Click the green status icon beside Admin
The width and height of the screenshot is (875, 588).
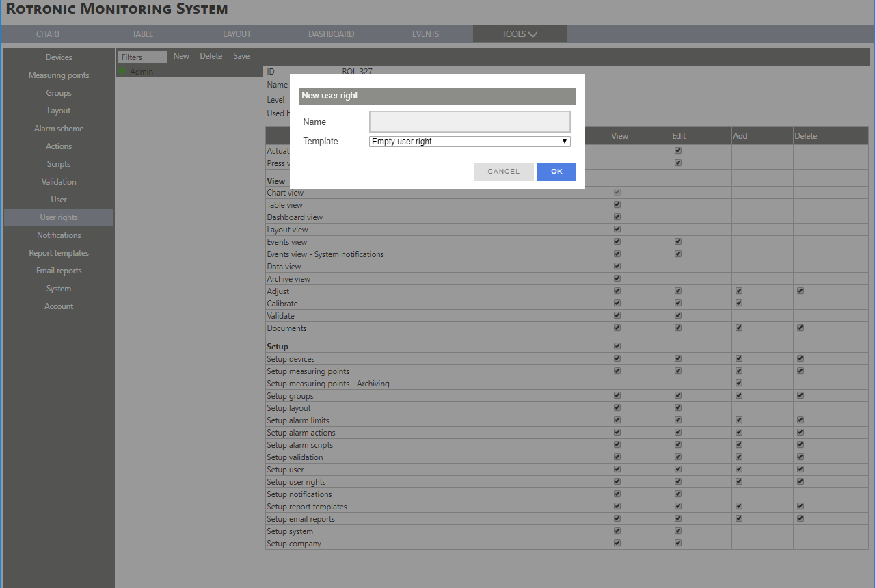point(122,71)
